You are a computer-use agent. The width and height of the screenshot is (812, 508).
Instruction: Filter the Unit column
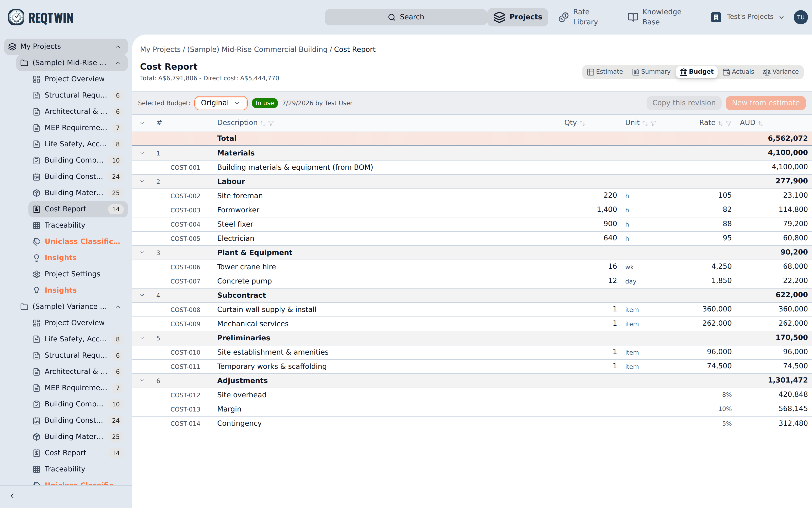653,123
